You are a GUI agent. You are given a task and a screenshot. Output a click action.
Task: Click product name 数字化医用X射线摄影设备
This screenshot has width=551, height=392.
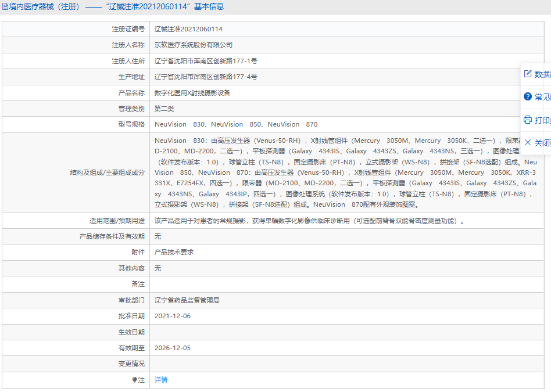click(x=192, y=93)
